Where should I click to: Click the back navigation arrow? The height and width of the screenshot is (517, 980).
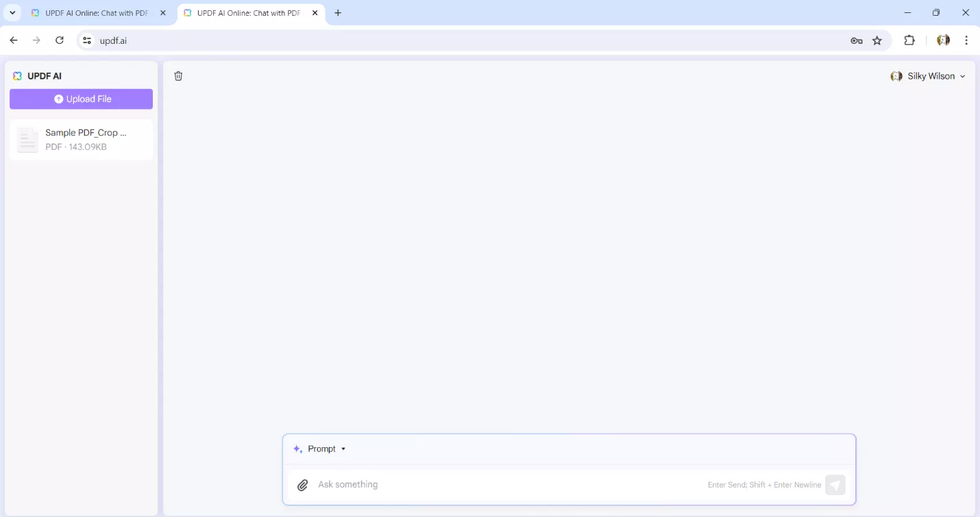pos(14,40)
